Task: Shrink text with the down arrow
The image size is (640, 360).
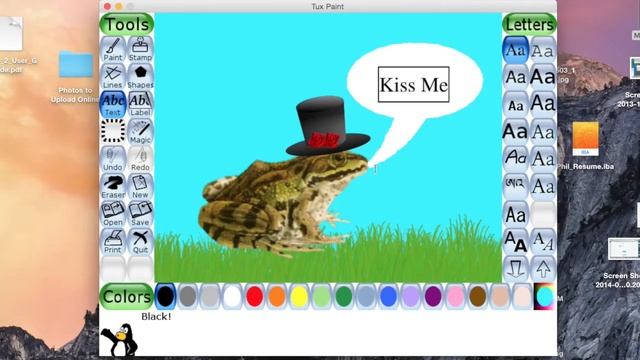Action: (515, 269)
